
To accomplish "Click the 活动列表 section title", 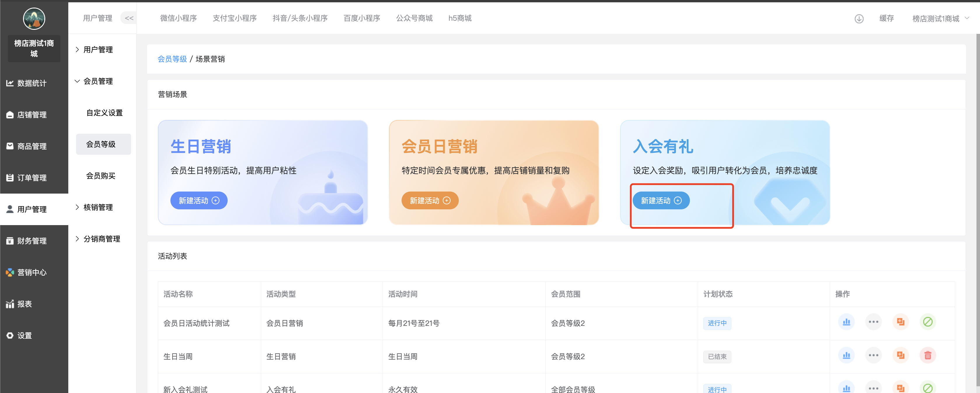I will click(172, 256).
